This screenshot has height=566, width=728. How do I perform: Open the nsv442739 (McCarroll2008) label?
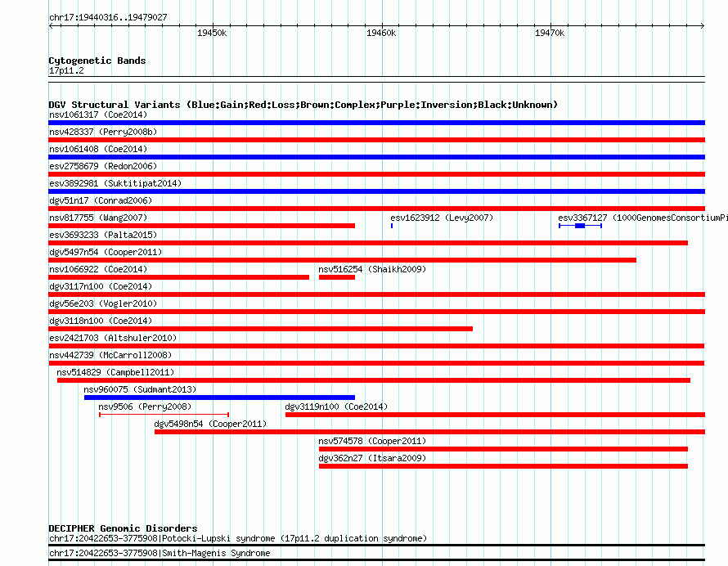point(110,355)
